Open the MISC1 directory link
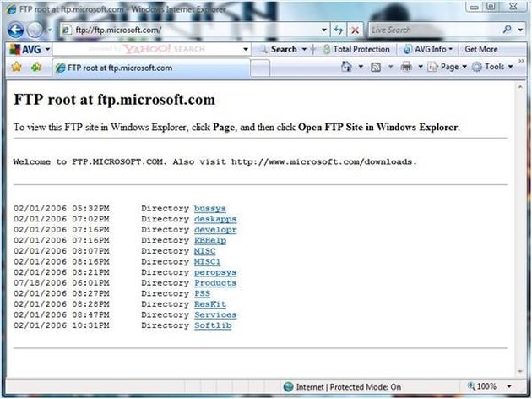Viewport: 532px width, 399px height. (207, 262)
